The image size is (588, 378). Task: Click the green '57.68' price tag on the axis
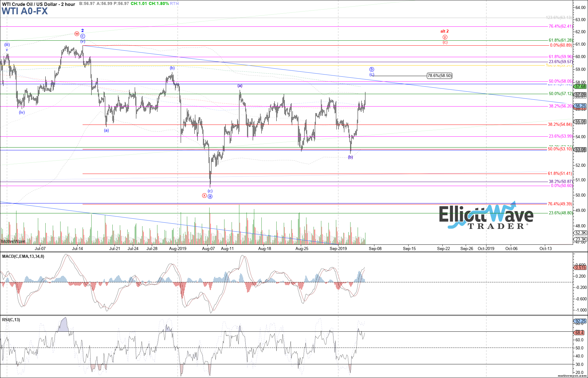point(580,86)
